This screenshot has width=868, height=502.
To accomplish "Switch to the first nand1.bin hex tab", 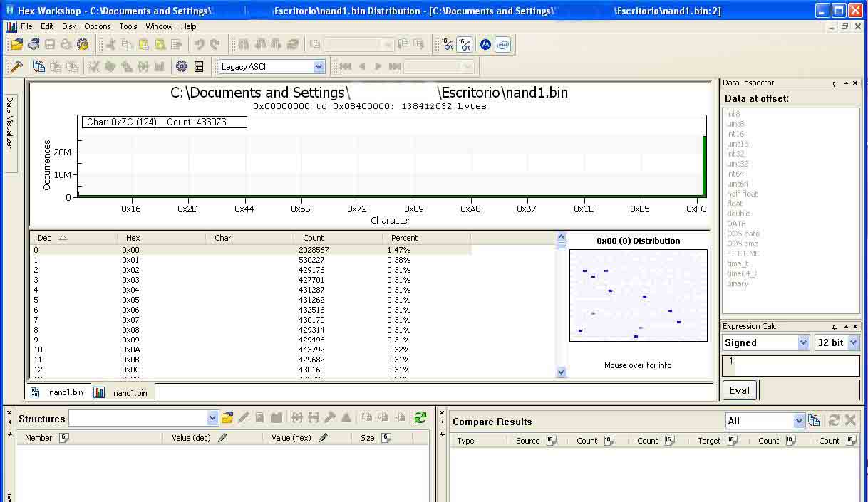I will click(x=58, y=392).
